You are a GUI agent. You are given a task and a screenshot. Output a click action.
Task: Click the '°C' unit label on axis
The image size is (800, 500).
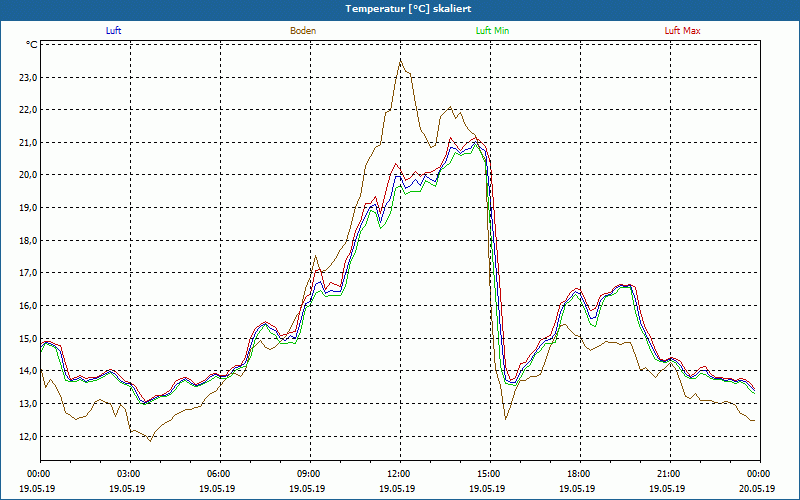32,45
